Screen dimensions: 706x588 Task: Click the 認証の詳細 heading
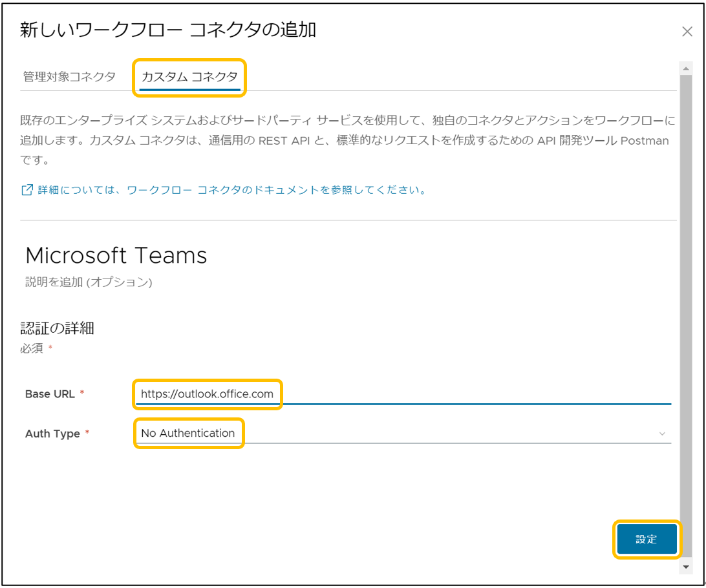57,328
